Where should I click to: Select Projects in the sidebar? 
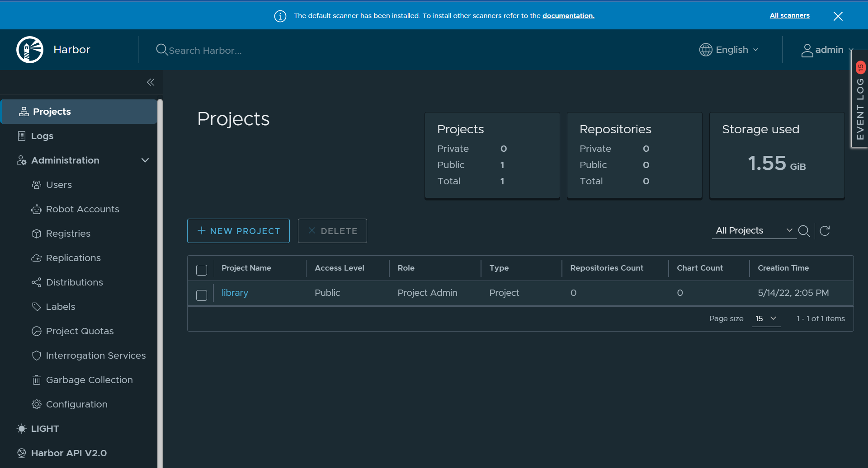79,112
